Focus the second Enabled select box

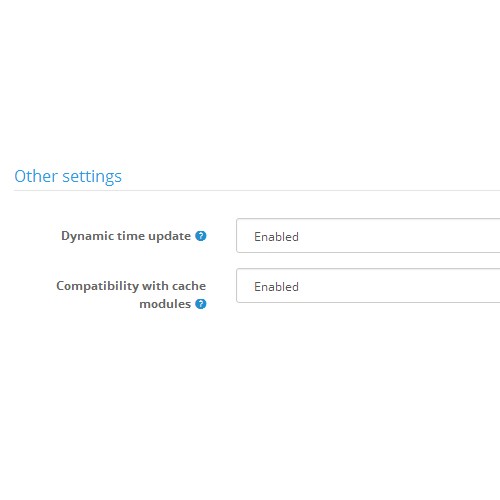368,286
